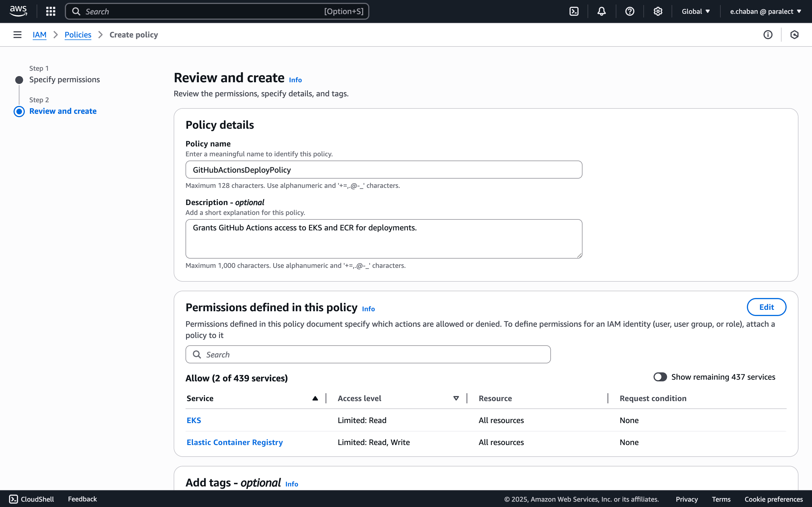Viewport: 812px width, 507px height.
Task: Click the AWS logo home icon
Action: (x=18, y=11)
